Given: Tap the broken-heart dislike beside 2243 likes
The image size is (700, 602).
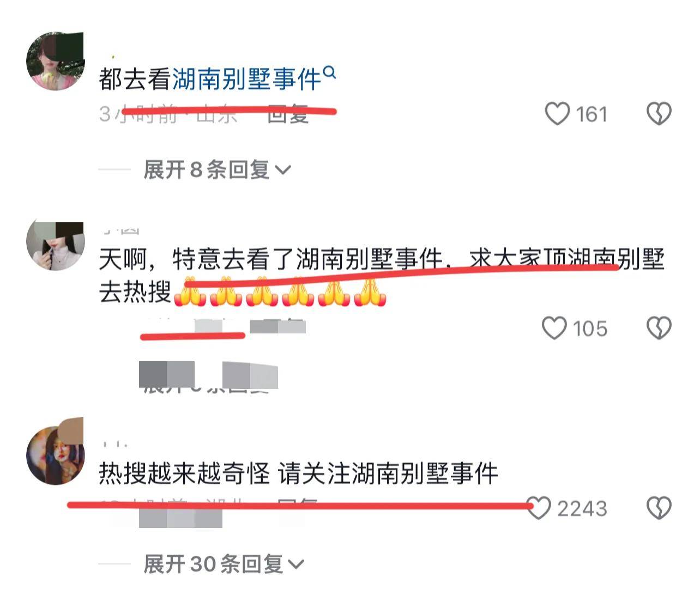Looking at the screenshot, I should pos(659,508).
